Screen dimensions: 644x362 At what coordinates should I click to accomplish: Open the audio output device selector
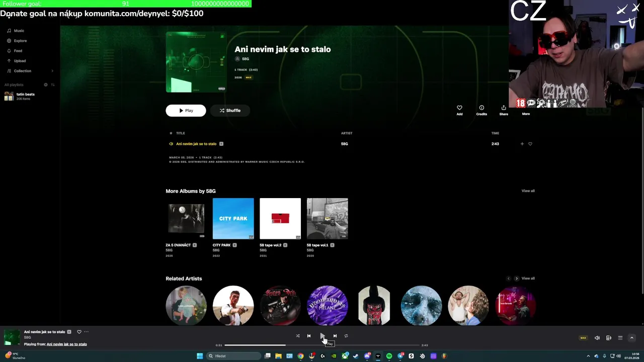[609, 338]
